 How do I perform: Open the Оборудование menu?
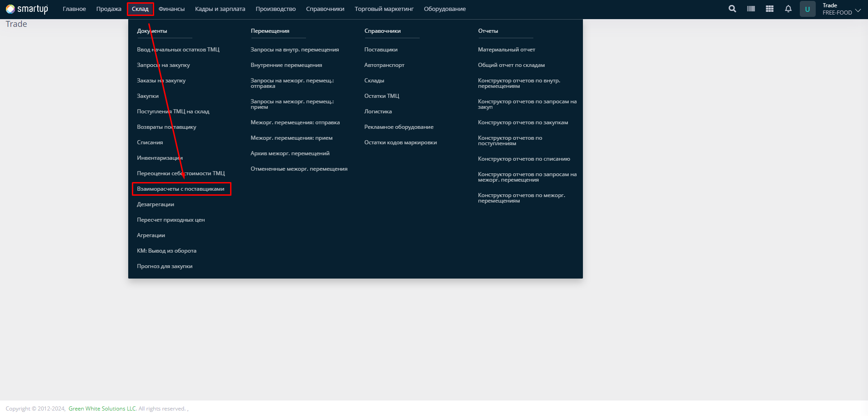445,9
